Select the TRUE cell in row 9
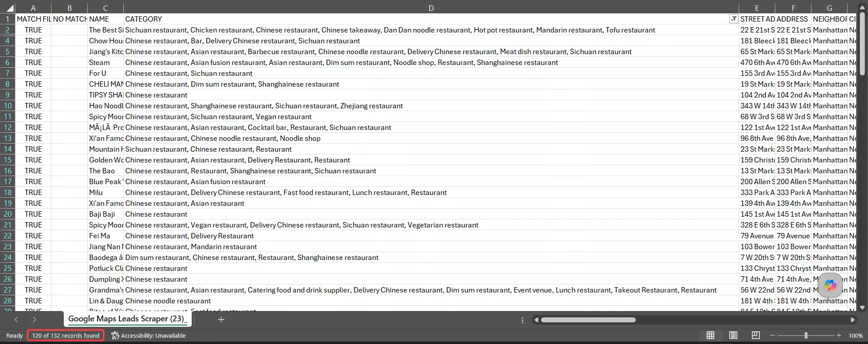 tap(33, 95)
